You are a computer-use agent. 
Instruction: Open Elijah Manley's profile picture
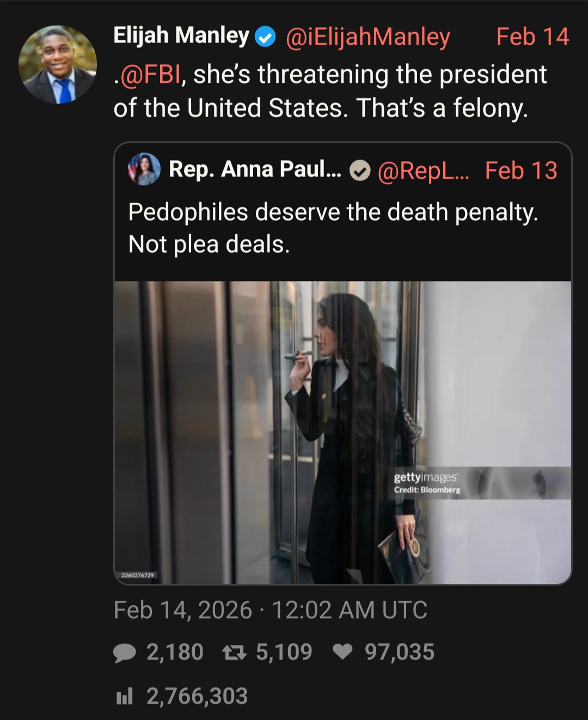[57, 65]
